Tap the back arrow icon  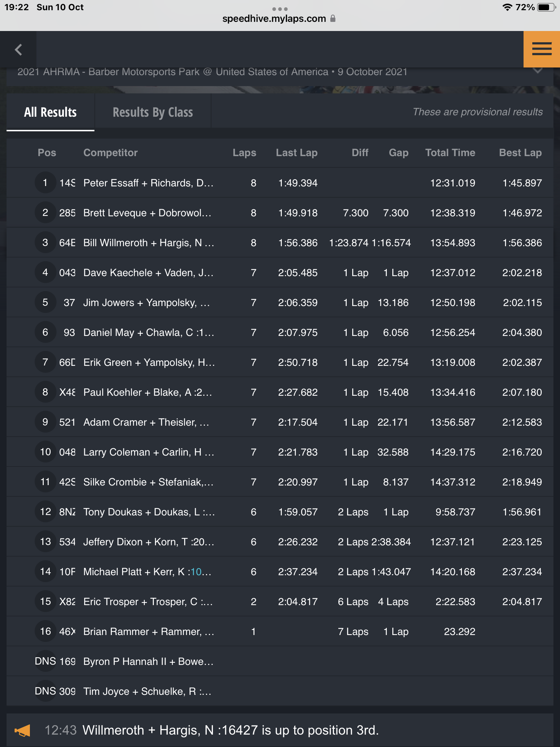coord(18,50)
